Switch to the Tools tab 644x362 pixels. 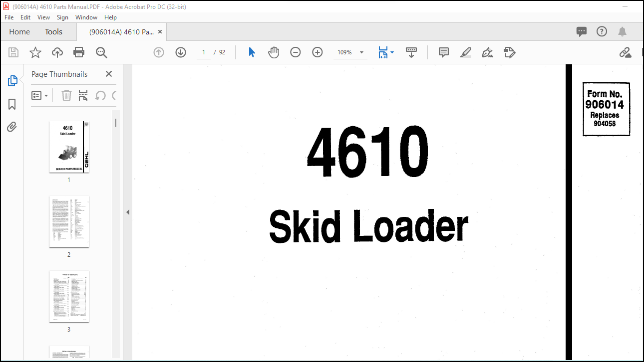(54, 32)
